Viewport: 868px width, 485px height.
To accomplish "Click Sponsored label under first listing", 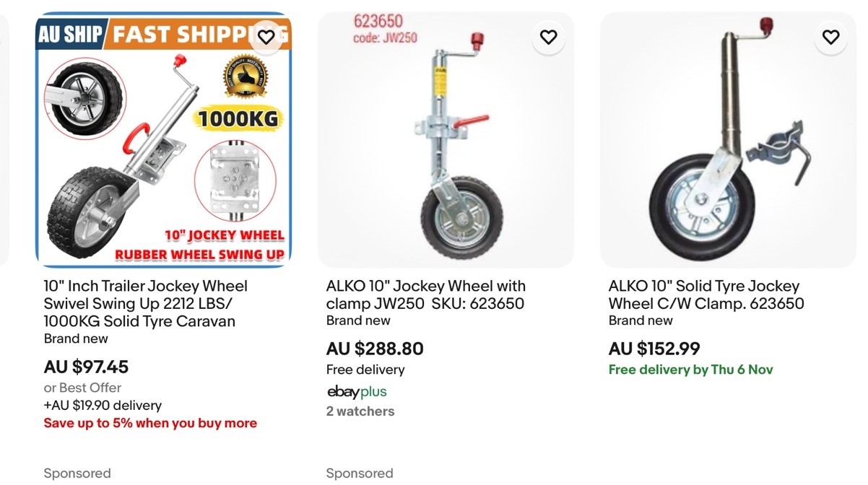I will click(x=77, y=473).
